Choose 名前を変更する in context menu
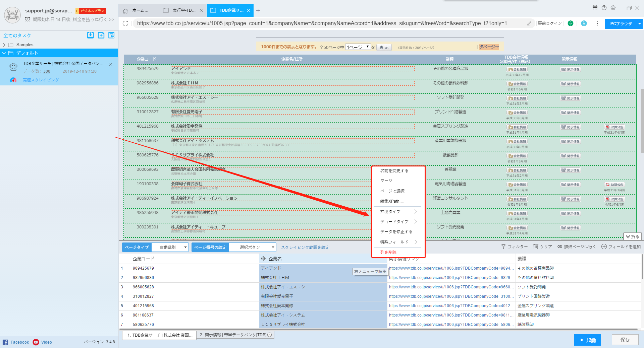Viewport: 644px width, 348px height. pyautogui.click(x=396, y=171)
